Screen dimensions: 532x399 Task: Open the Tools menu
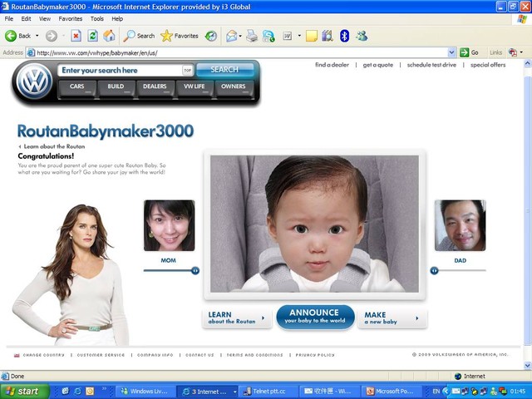pos(96,18)
